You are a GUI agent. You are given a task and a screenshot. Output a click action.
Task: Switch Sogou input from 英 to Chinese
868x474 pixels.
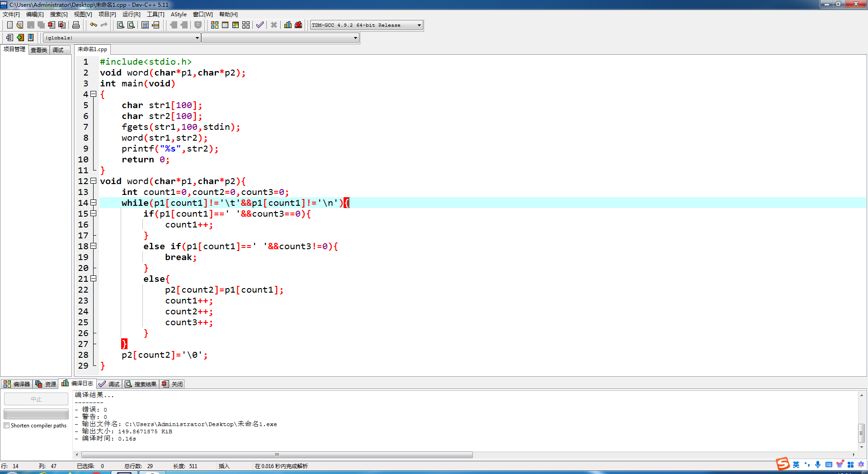click(x=796, y=465)
